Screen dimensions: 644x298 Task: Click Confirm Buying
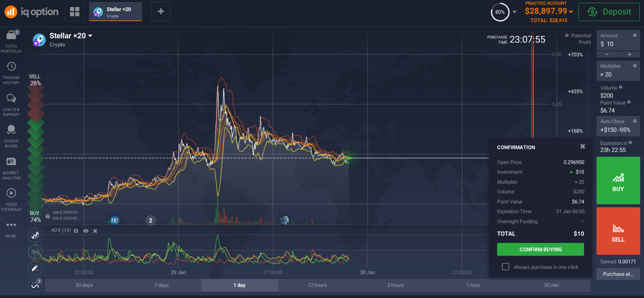tap(540, 249)
